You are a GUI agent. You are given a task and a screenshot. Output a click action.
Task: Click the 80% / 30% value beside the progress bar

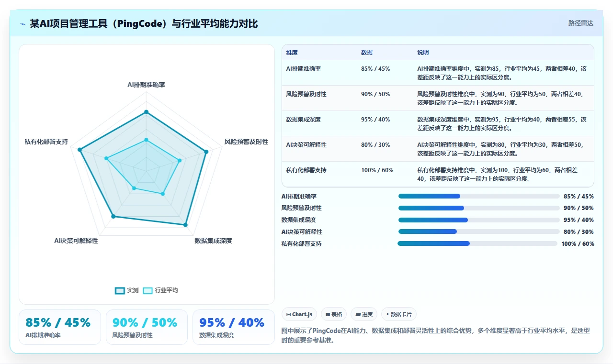[579, 232]
